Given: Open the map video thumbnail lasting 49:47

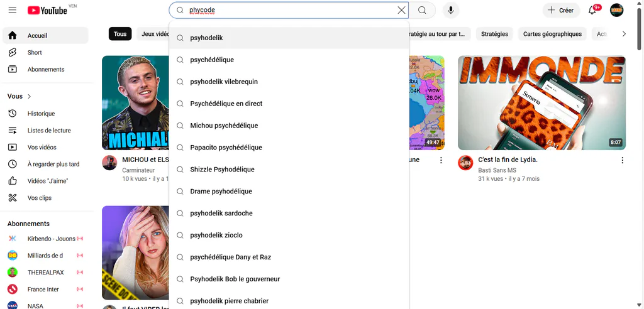Looking at the screenshot, I should (427, 103).
